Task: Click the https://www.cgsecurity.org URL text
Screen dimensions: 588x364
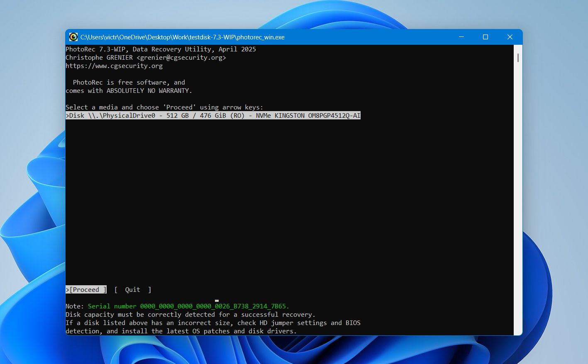Action: pos(114,66)
